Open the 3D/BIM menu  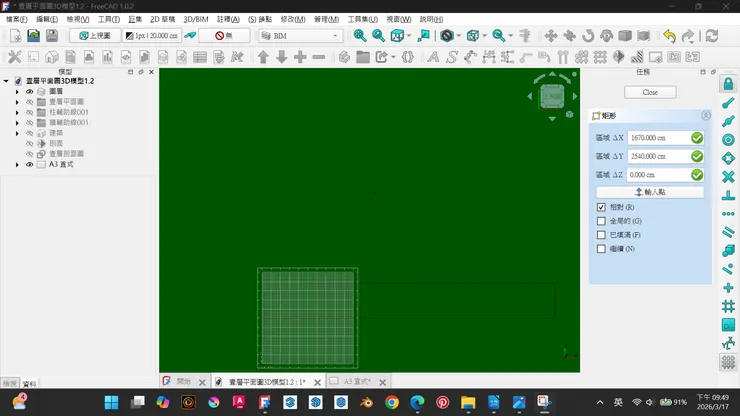195,19
